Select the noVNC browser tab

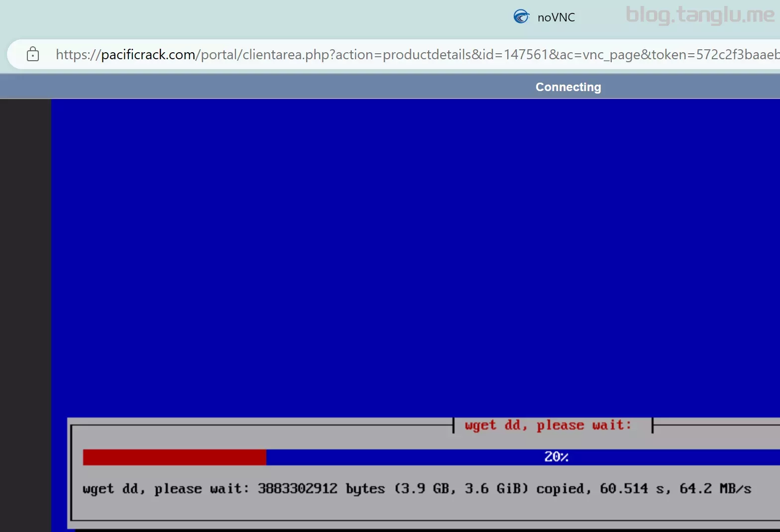544,17
